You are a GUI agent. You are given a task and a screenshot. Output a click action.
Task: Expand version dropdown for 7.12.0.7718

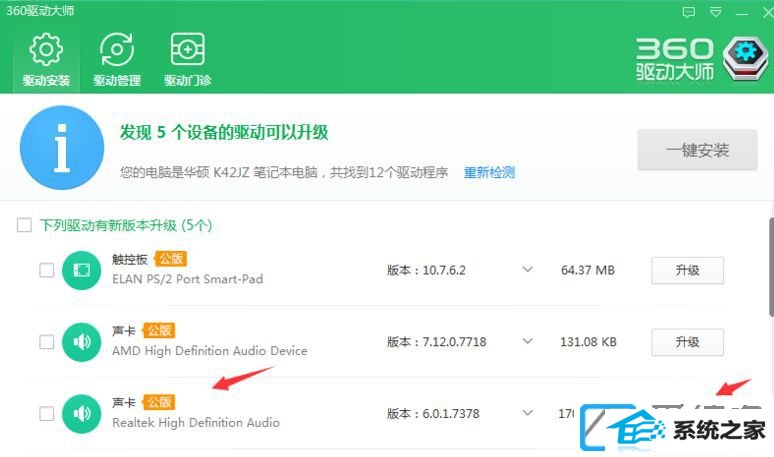[x=528, y=341]
